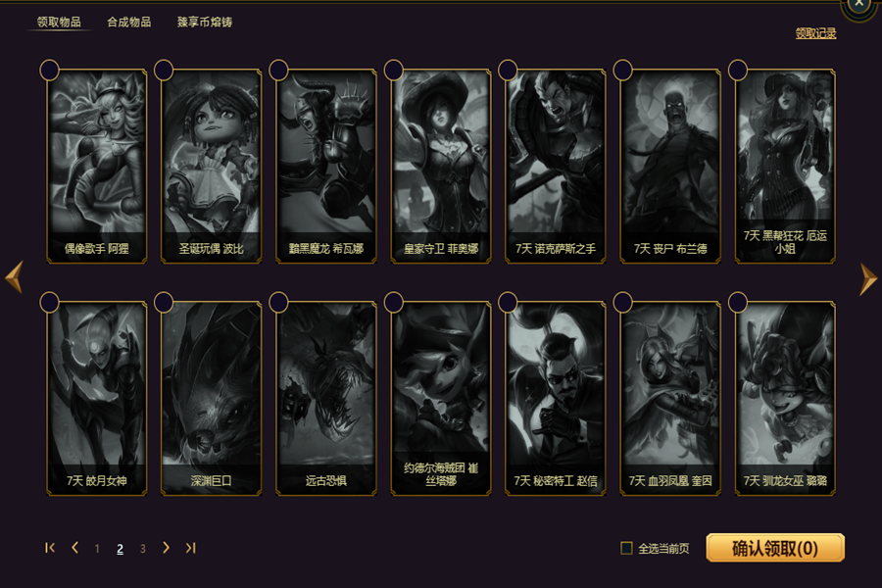Click the 7天 秘密特工 赵信 card image
Image resolution: width=882 pixels, height=588 pixels.
point(556,399)
